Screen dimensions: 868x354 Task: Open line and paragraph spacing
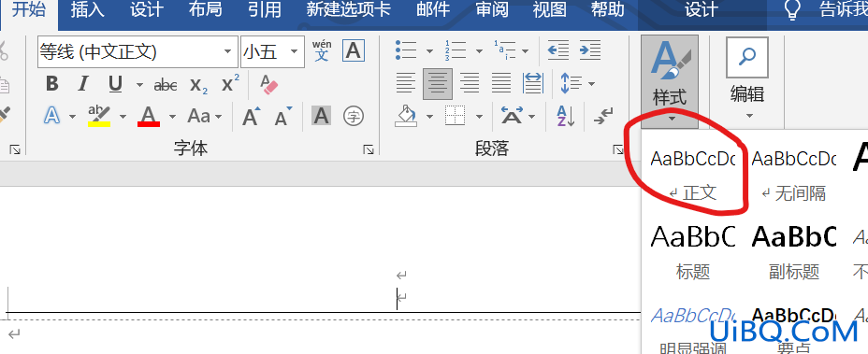tap(571, 83)
